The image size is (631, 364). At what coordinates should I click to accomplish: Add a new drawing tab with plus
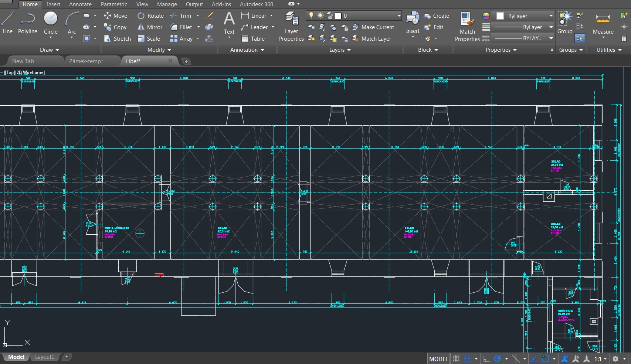click(186, 61)
